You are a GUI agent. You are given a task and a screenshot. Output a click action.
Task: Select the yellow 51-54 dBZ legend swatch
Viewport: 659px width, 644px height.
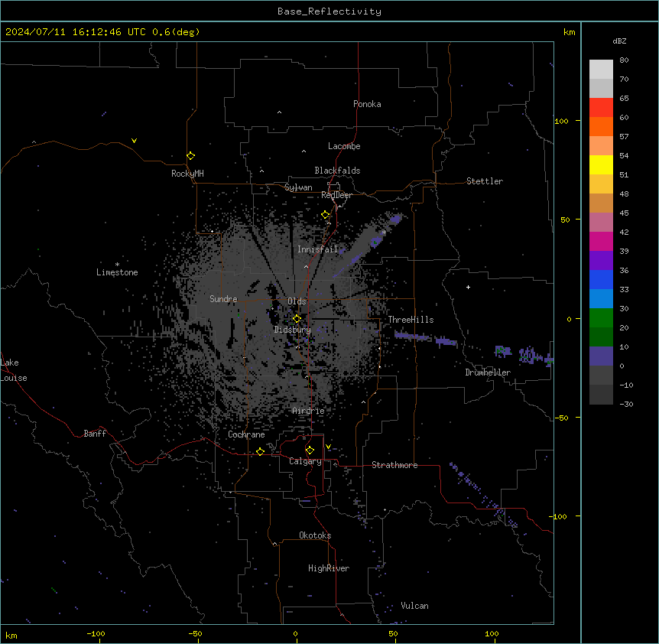coord(601,164)
